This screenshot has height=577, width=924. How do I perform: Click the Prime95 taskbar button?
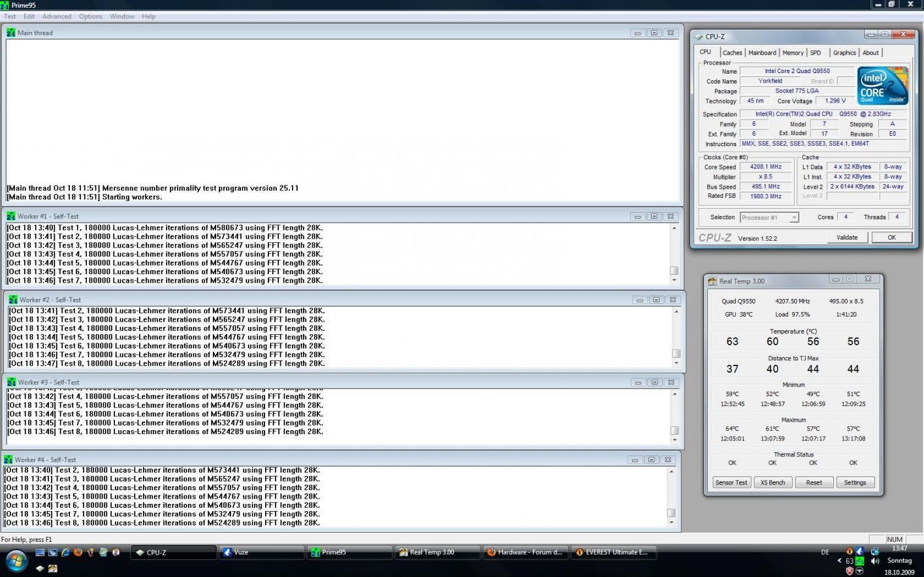tap(349, 552)
